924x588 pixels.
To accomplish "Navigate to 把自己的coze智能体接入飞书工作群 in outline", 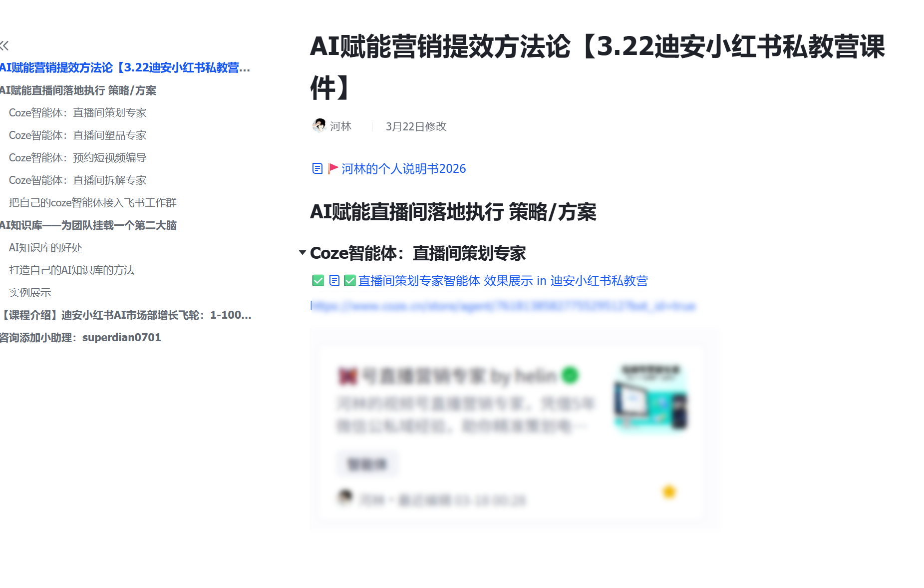I will coord(93,203).
